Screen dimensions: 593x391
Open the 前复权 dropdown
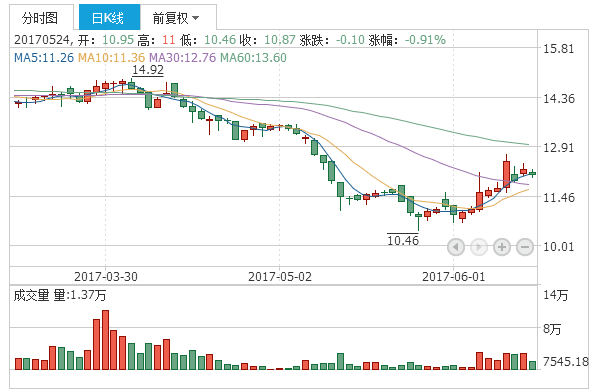176,17
